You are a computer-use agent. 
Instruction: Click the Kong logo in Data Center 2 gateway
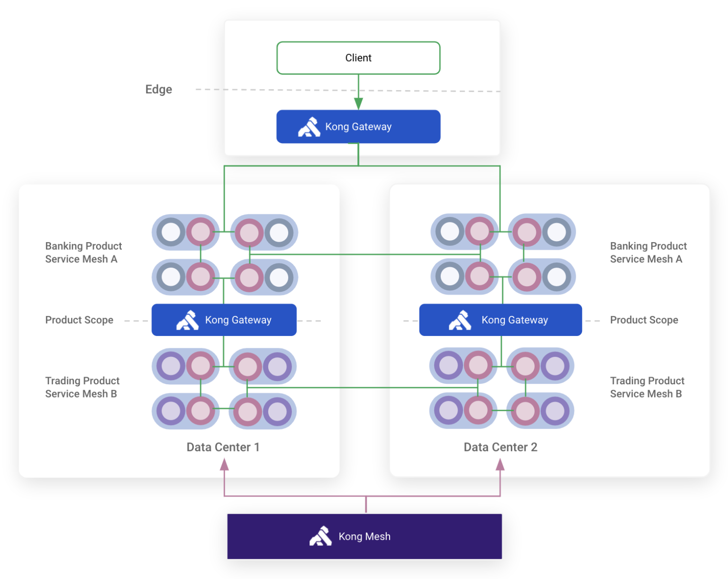(x=460, y=320)
